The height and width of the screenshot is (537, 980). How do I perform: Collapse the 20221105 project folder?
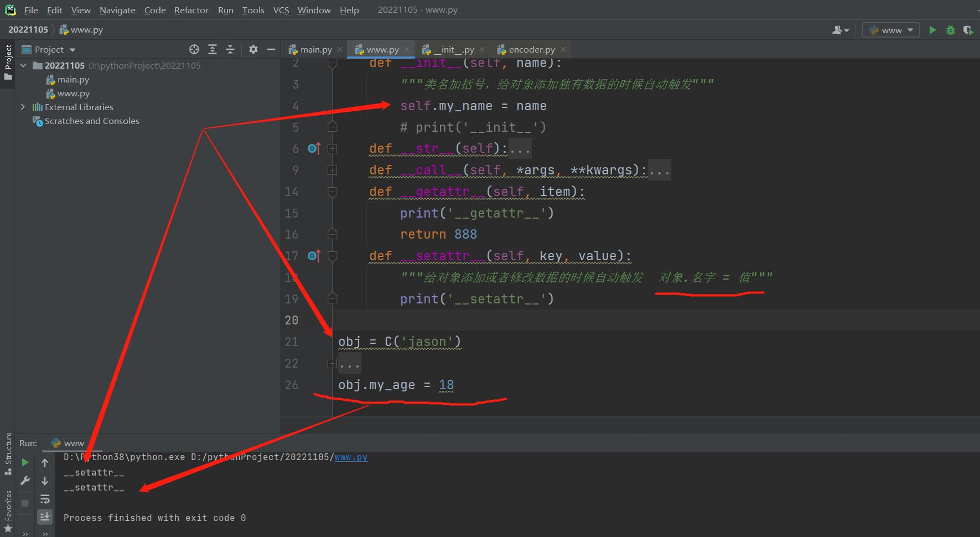pyautogui.click(x=23, y=65)
